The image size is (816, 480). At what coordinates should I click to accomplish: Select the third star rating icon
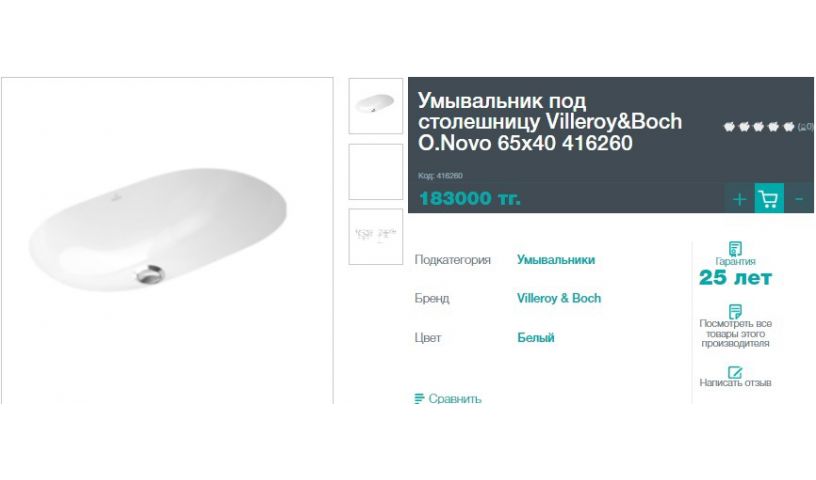point(759,127)
